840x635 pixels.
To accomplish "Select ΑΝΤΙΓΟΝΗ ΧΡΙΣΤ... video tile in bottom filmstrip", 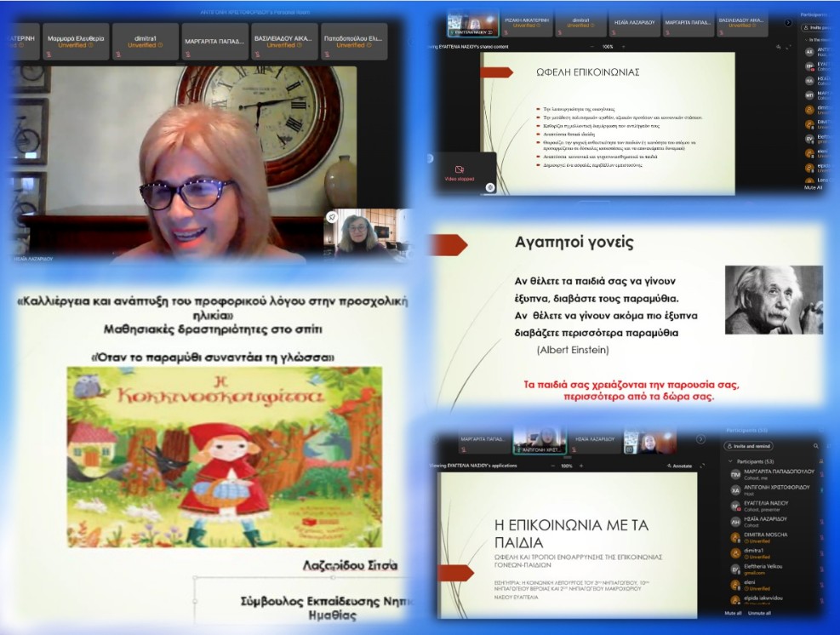I will [540, 442].
